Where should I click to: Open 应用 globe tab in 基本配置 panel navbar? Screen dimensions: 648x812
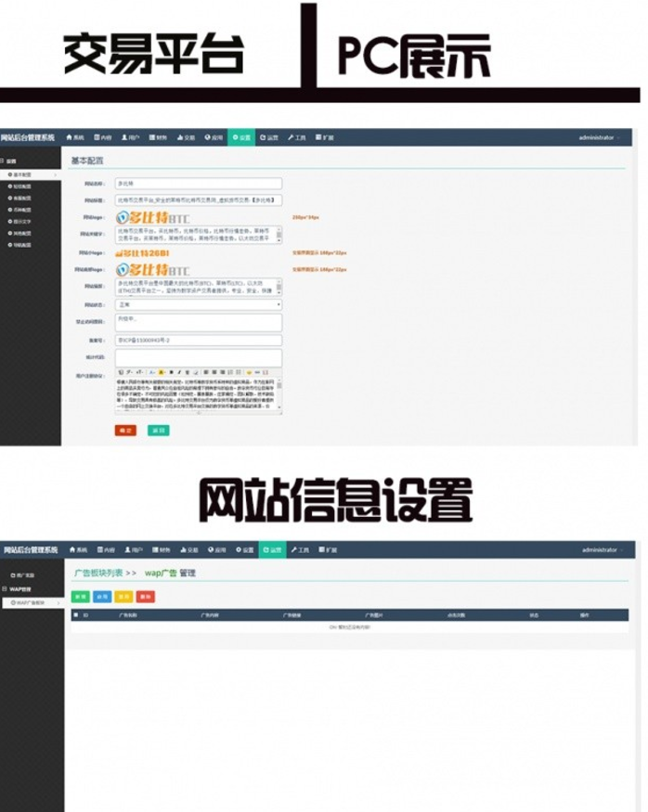(x=214, y=137)
